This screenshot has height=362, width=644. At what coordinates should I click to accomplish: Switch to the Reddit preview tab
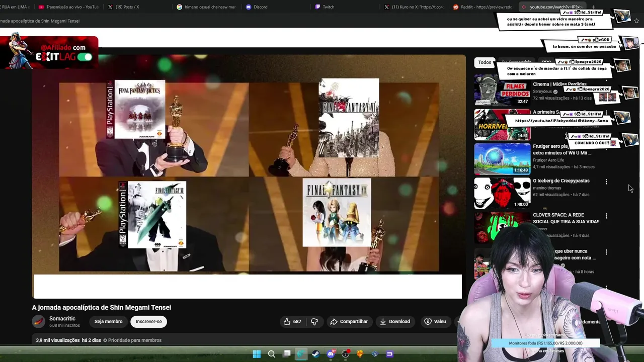tap(483, 7)
